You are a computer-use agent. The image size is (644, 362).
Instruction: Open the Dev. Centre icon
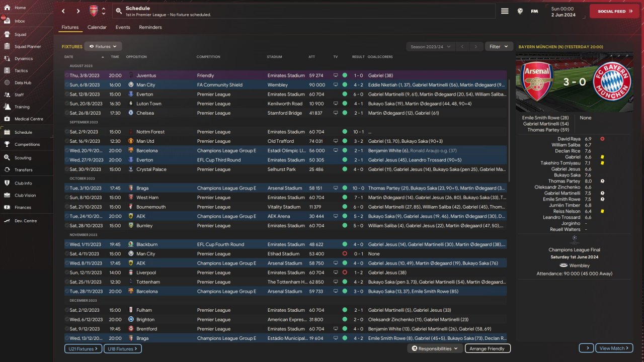coord(7,221)
